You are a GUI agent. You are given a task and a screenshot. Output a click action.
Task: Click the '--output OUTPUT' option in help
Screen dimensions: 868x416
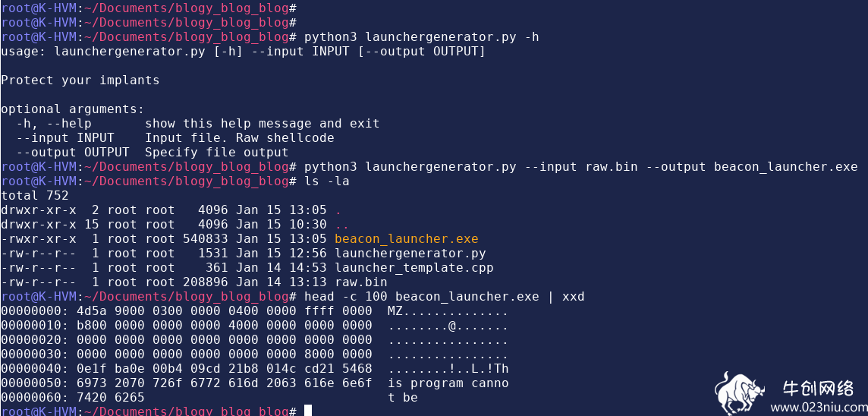pyautogui.click(x=73, y=153)
